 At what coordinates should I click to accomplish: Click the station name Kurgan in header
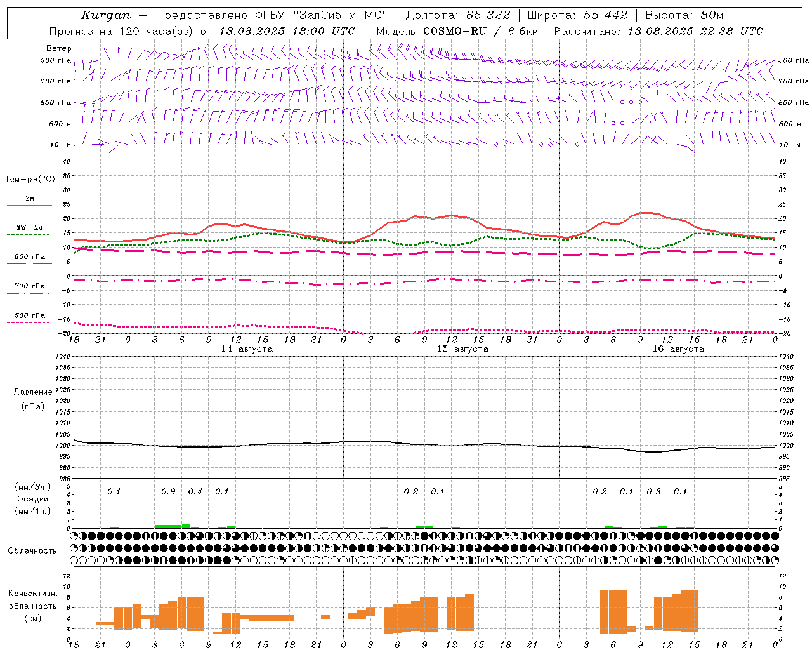coord(106,15)
